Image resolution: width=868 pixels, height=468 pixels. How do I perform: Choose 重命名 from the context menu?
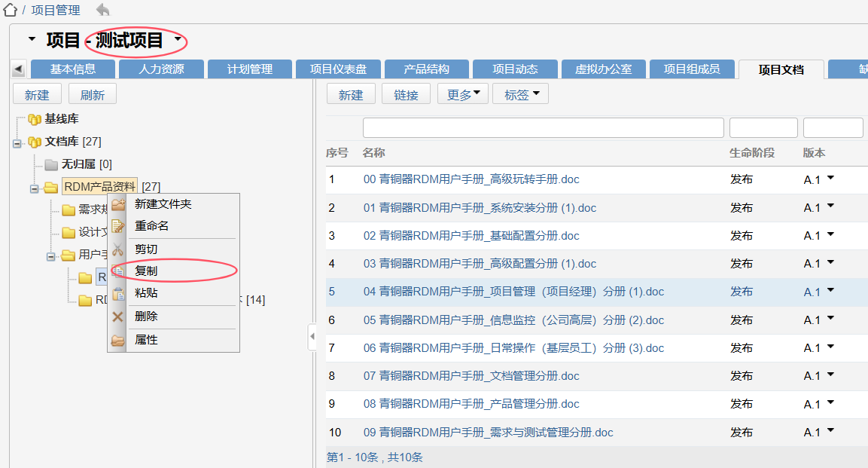(174, 226)
